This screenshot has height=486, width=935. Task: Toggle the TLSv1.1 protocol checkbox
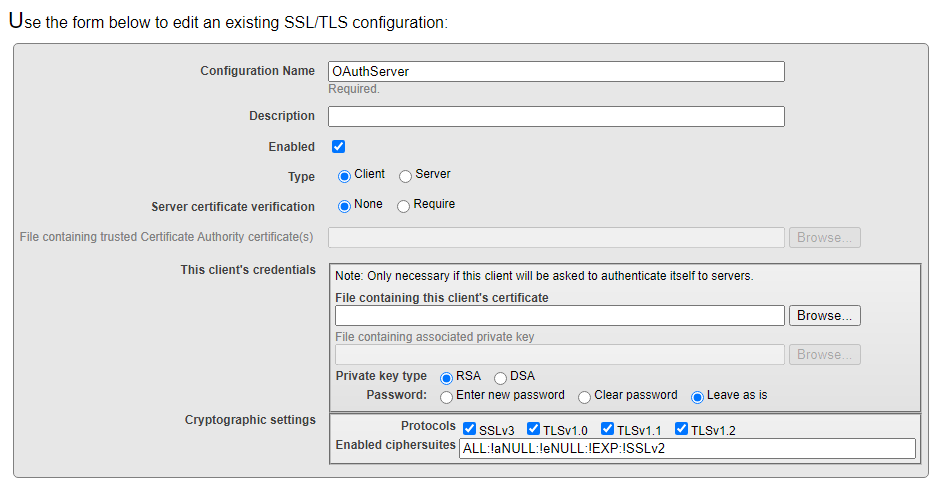(607, 429)
